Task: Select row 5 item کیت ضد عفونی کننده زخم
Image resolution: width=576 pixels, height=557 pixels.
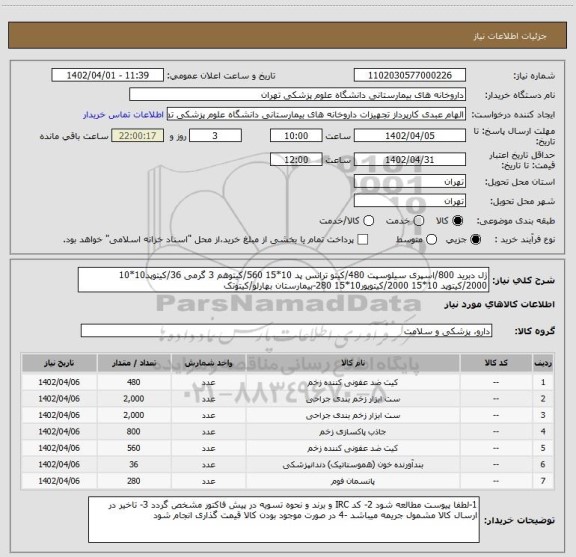Action: click(x=353, y=448)
